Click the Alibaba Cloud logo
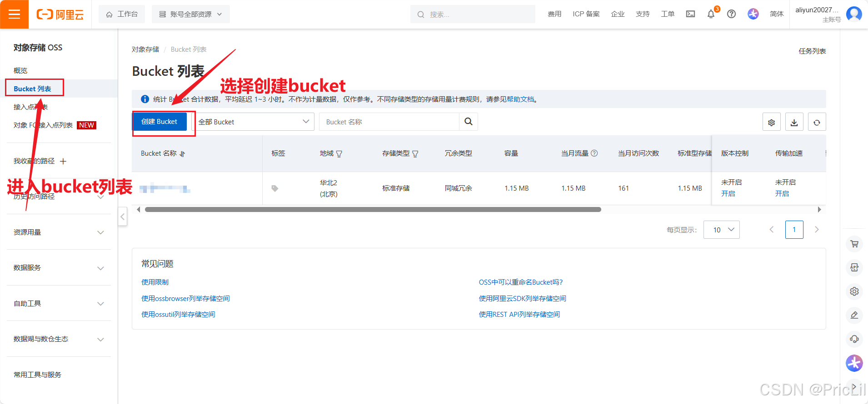 [60, 15]
